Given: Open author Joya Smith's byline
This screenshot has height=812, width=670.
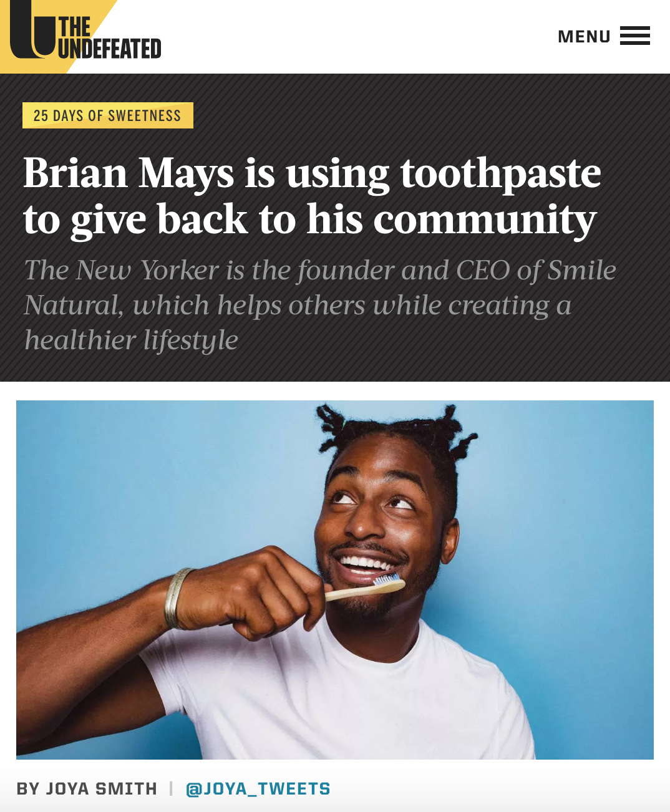Looking at the screenshot, I should (87, 789).
